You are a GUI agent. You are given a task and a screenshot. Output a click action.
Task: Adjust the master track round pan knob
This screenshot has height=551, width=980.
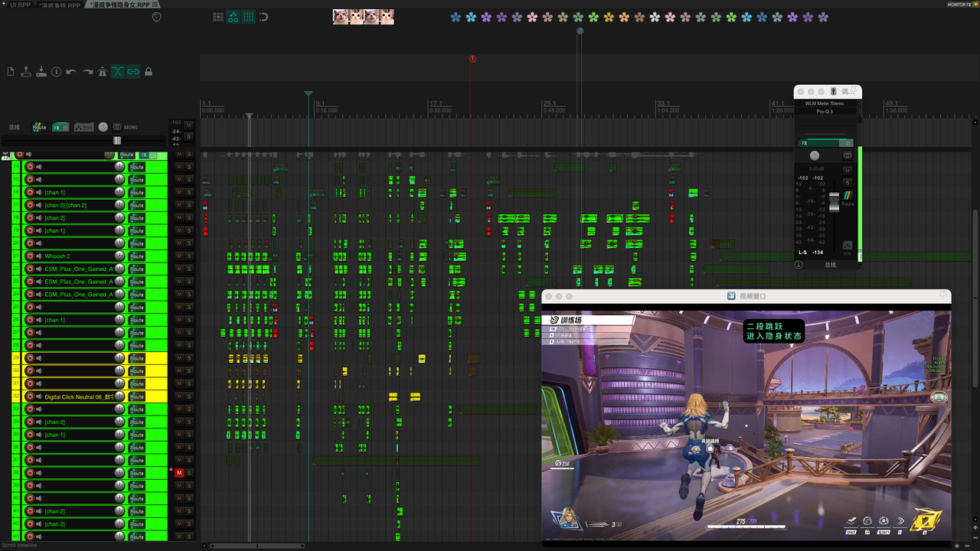coord(103,127)
